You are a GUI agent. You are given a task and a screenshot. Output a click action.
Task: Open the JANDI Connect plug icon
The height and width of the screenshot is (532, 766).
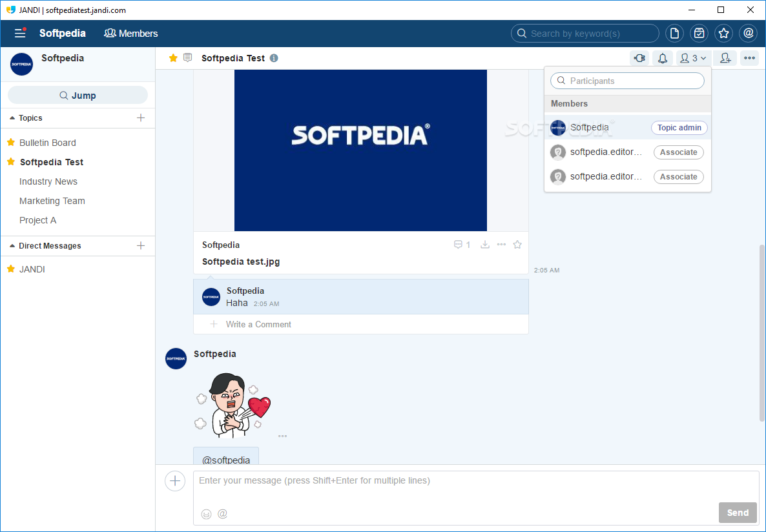(639, 58)
